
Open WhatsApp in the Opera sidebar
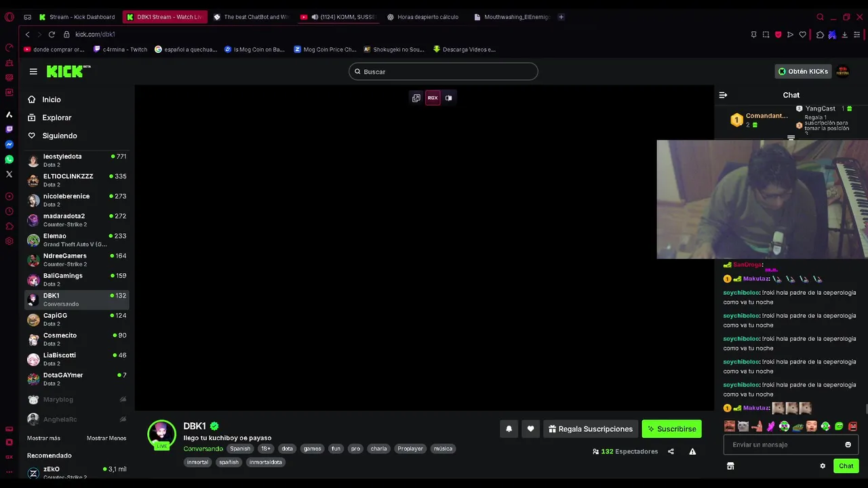(9, 159)
